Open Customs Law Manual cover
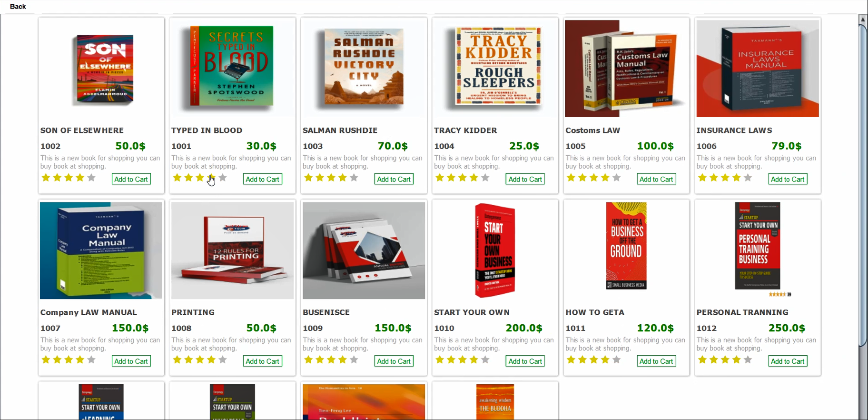Viewport: 868px width, 420px height. pos(627,69)
